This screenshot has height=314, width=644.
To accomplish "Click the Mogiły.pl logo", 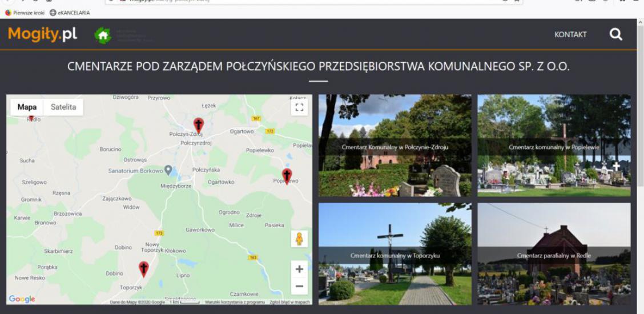I will tap(42, 34).
